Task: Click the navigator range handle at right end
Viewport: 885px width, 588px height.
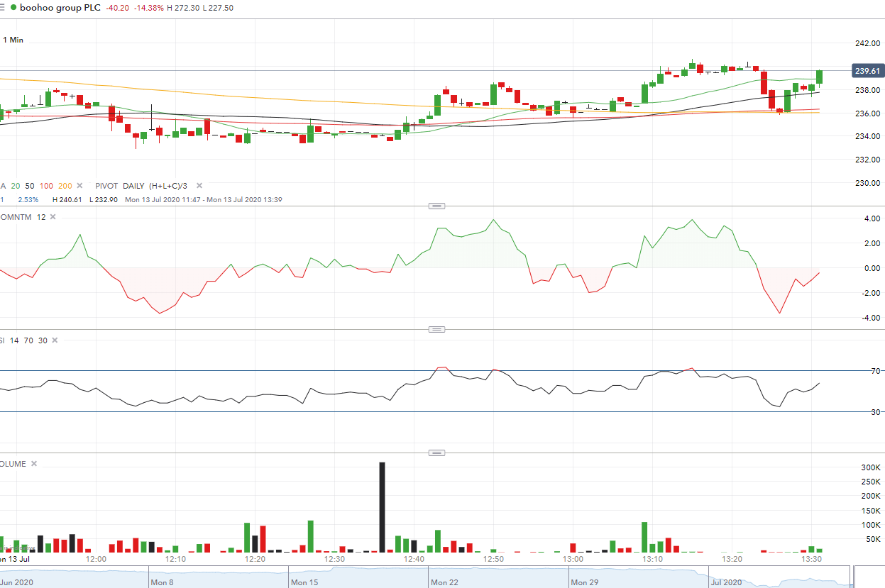Action: (x=854, y=577)
